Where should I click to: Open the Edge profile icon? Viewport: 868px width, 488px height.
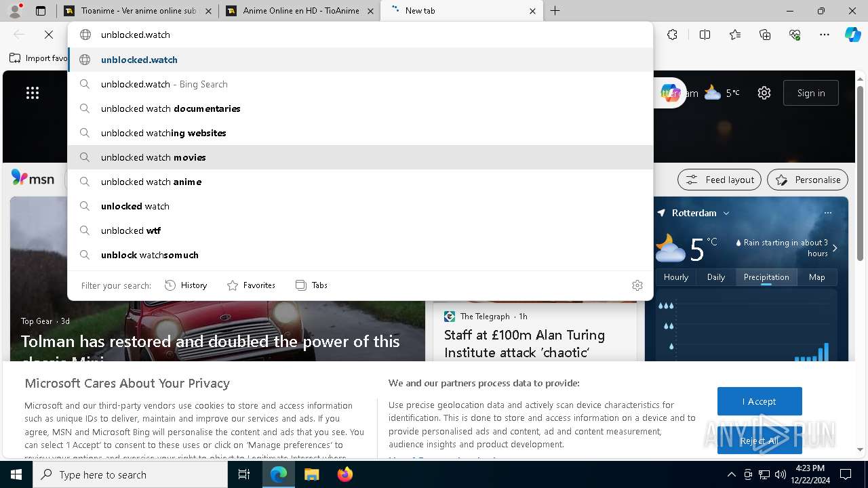click(x=15, y=11)
